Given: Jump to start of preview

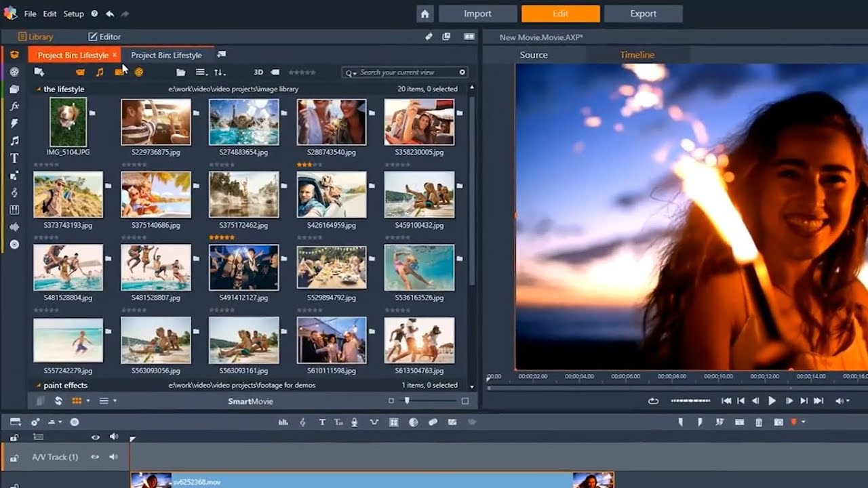Looking at the screenshot, I should pyautogui.click(x=726, y=401).
